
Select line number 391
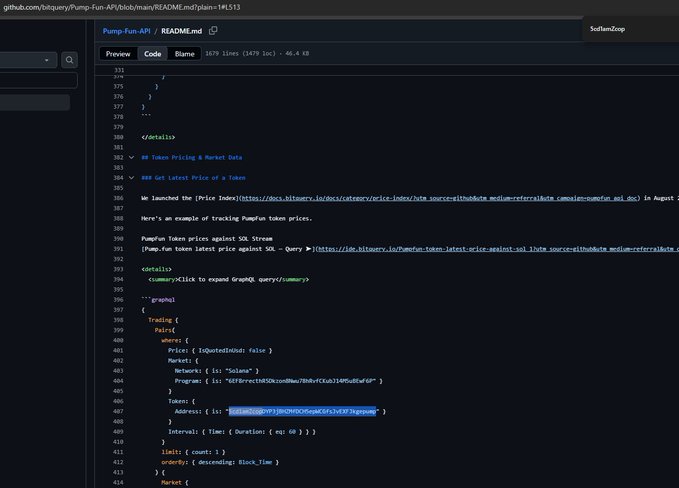118,249
